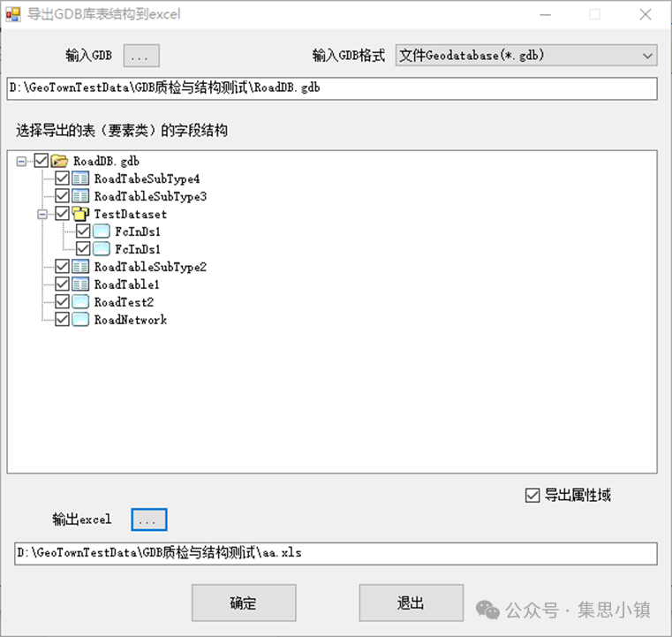Uncheck the RoadDB.gdb root checkbox
Image resolution: width=672 pixels, height=637 pixels.
(41, 161)
